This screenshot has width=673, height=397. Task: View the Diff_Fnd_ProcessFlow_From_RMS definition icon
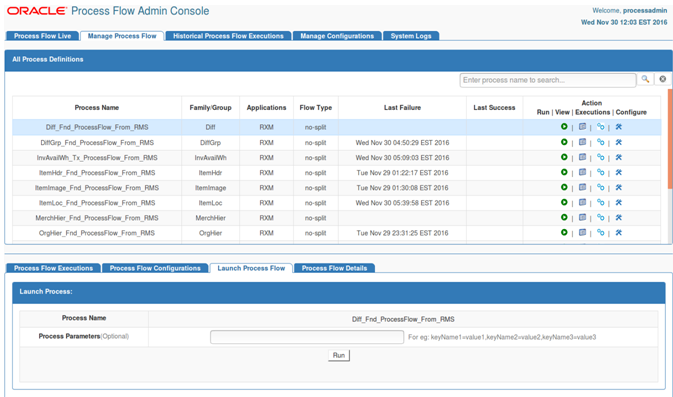click(x=582, y=127)
